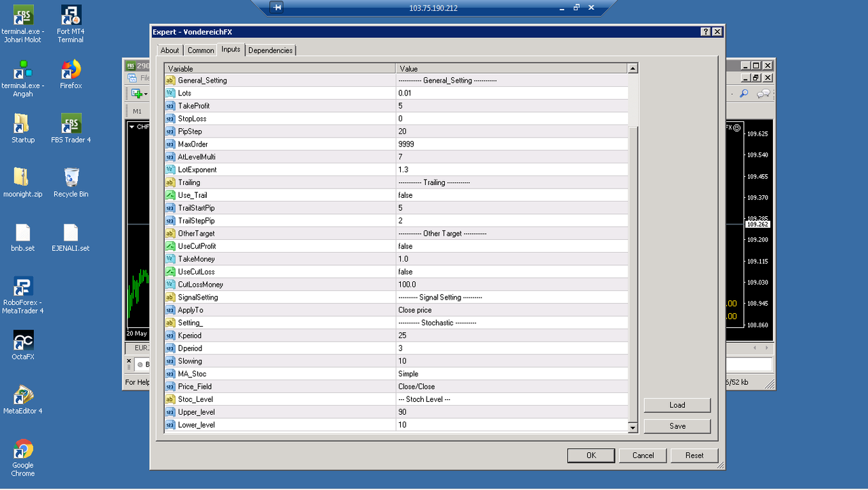Image resolution: width=868 pixels, height=490 pixels.
Task: Launch the FBS Trader 4 shortcut
Action: pyautogui.click(x=71, y=129)
